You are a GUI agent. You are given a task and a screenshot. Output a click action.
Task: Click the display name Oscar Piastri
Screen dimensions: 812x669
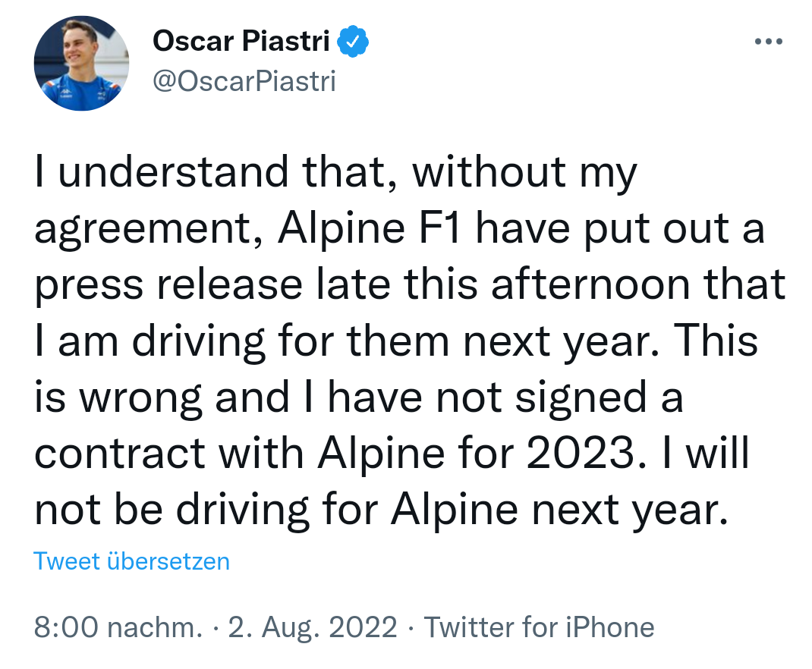pyautogui.click(x=241, y=42)
